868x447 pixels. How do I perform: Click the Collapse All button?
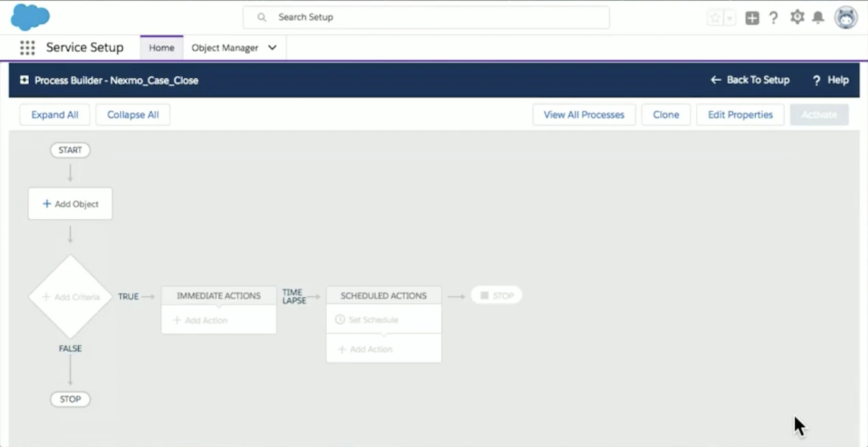click(133, 115)
